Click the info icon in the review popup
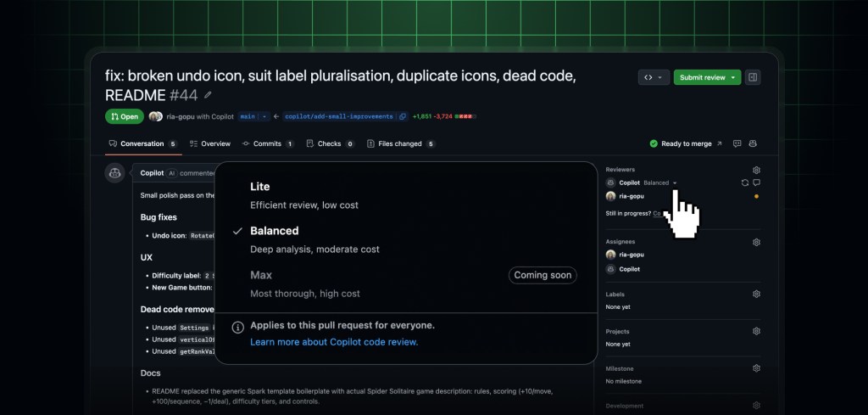The width and height of the screenshot is (868, 415). tap(238, 328)
